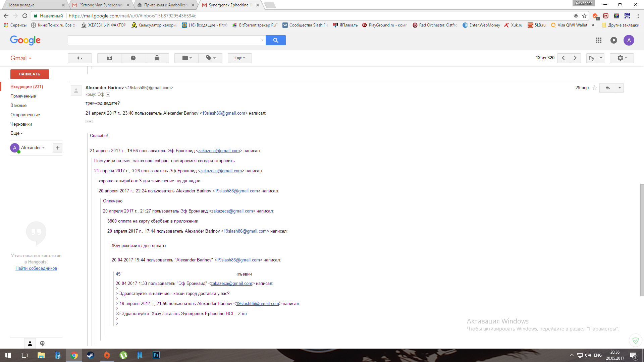The width and height of the screenshot is (644, 362).
Task: Expand the Ещё toolbar dropdown
Action: (239, 58)
